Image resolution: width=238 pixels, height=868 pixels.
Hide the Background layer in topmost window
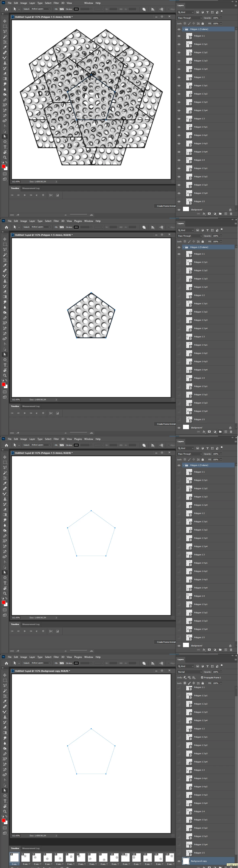[x=179, y=210]
